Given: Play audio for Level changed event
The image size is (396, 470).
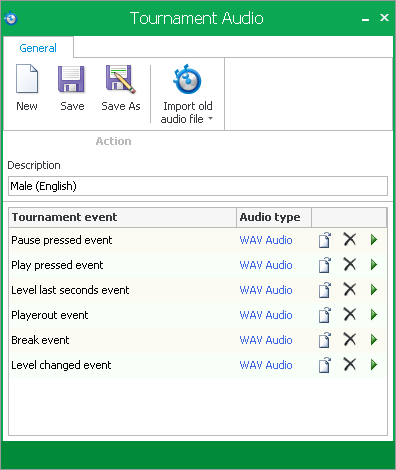Looking at the screenshot, I should (x=374, y=365).
